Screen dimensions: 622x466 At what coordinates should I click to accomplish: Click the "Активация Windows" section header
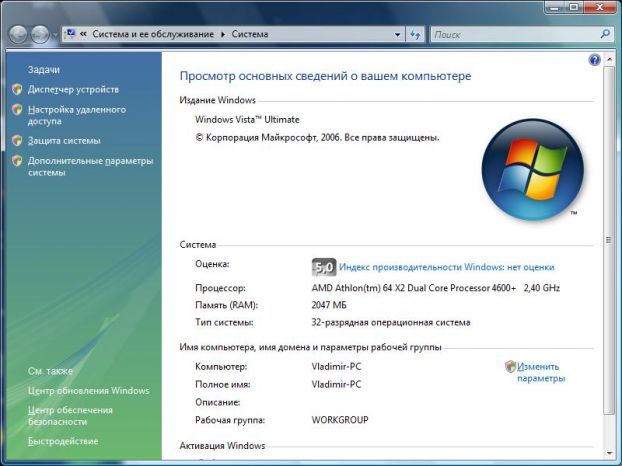222,446
